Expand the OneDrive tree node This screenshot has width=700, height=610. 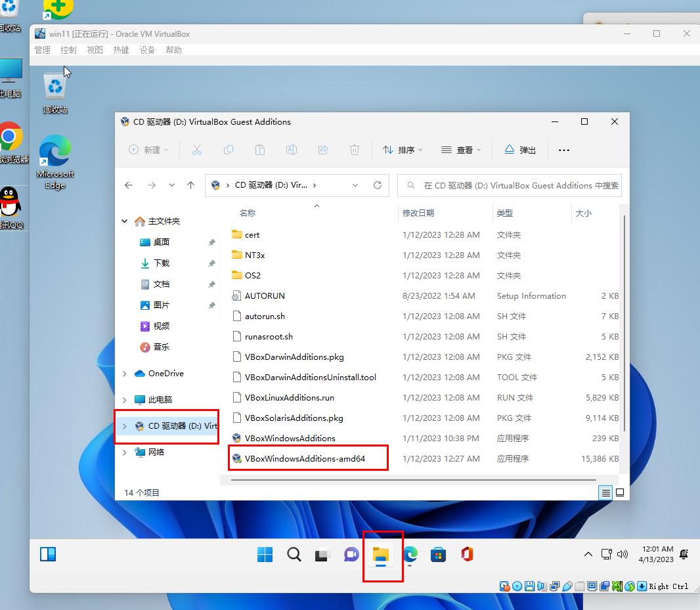[x=125, y=374]
